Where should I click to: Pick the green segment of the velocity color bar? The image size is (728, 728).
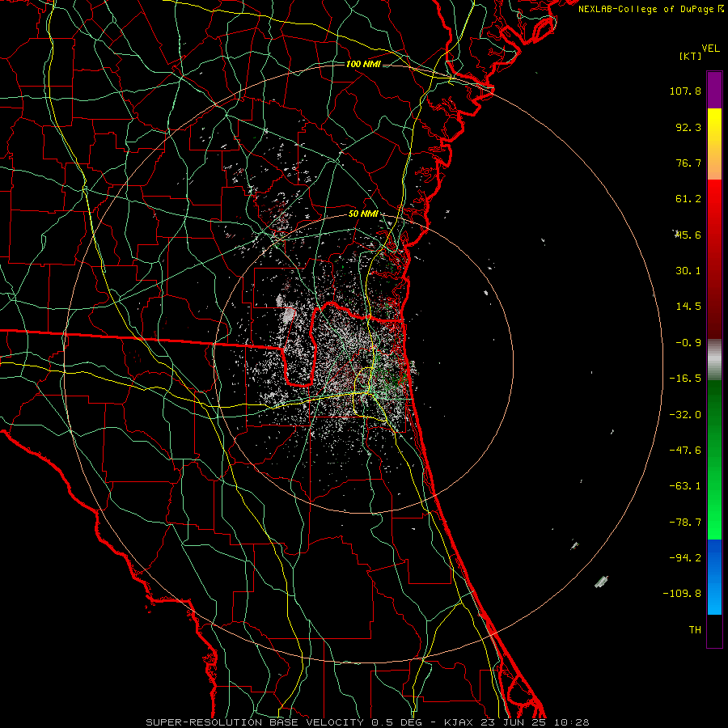click(x=714, y=459)
